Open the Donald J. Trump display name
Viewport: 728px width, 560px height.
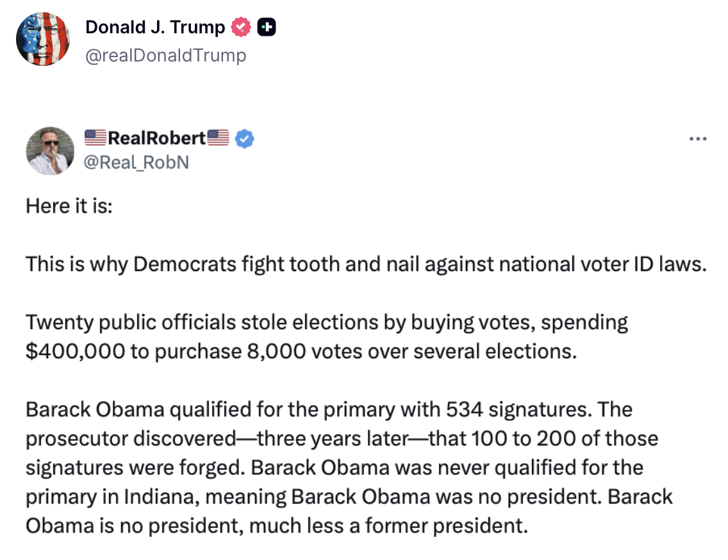coord(155,28)
